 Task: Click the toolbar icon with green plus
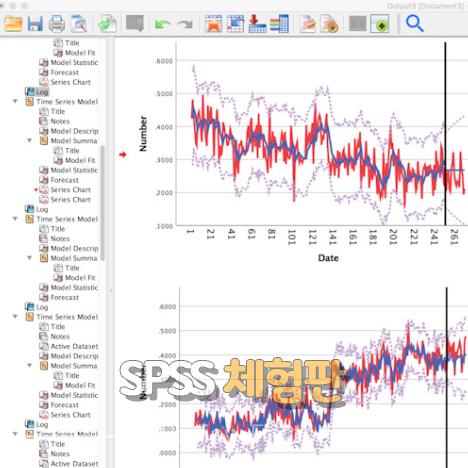pyautogui.click(x=380, y=24)
